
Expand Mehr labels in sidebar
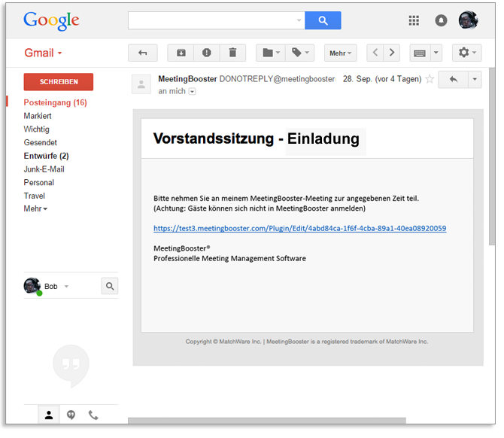35,208
